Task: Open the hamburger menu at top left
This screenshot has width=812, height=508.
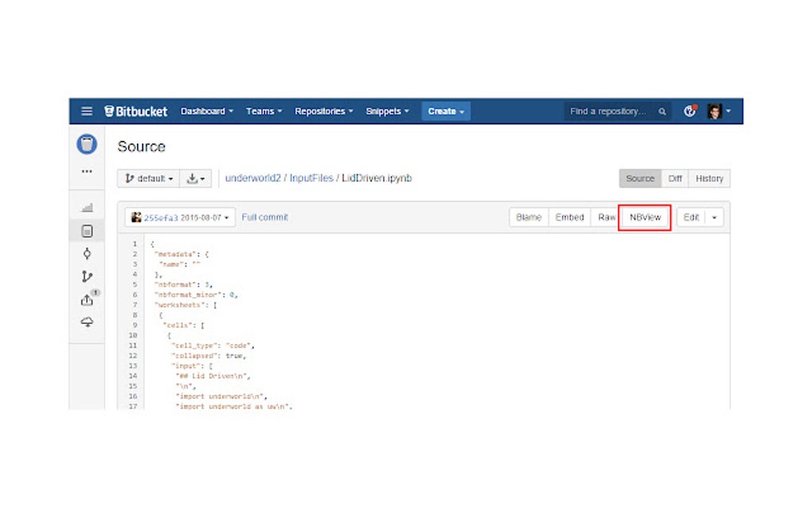Action: [x=87, y=111]
